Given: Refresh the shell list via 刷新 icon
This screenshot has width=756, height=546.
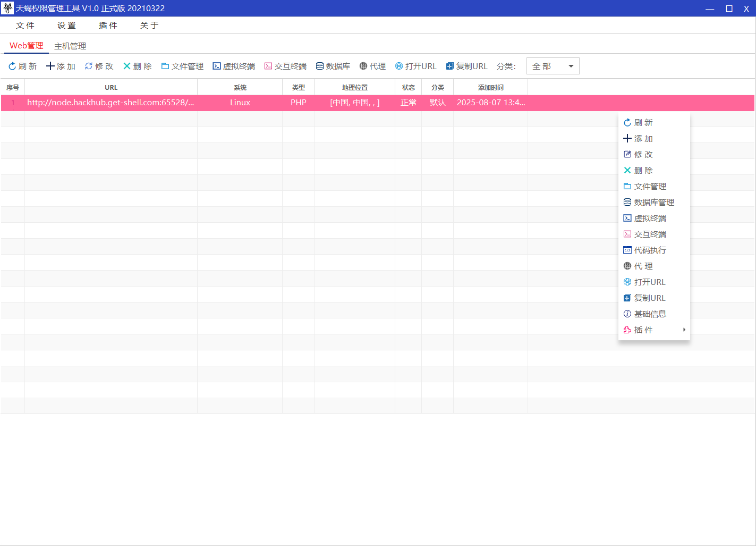Looking at the screenshot, I should 22,66.
